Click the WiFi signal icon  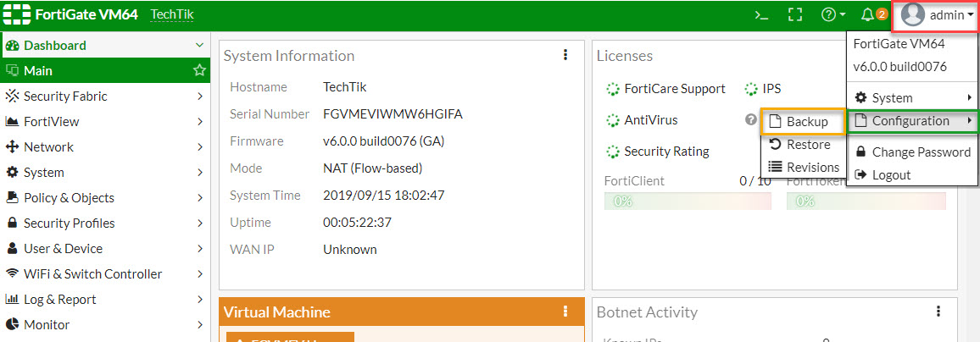tap(11, 274)
